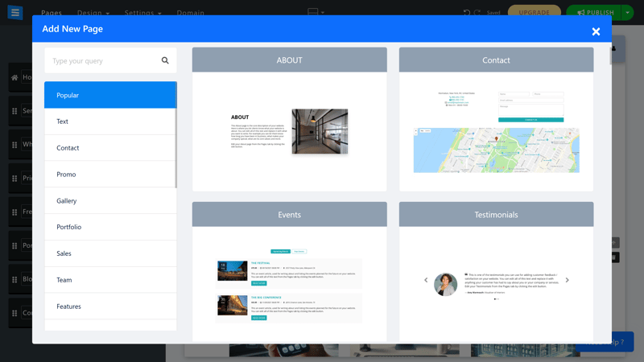Choose the ABOUT page template

tap(290, 119)
